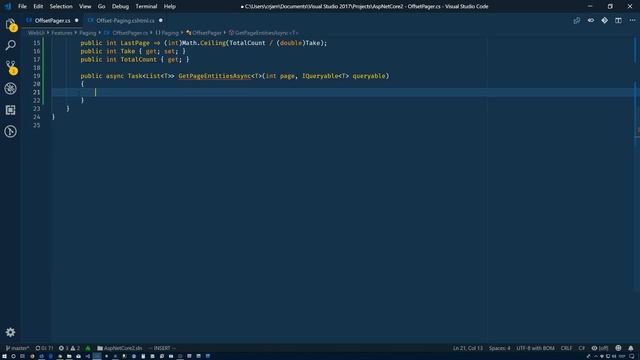Expand the GetPageEntitiesAsync<T> breadcrumb
This screenshot has height=360, width=640.
264,33
